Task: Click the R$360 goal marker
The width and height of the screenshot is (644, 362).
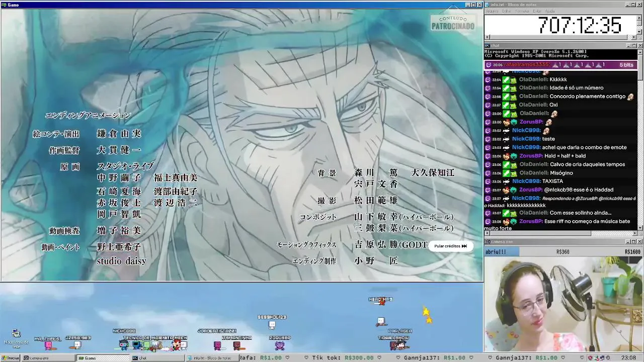Action: pos(563,252)
